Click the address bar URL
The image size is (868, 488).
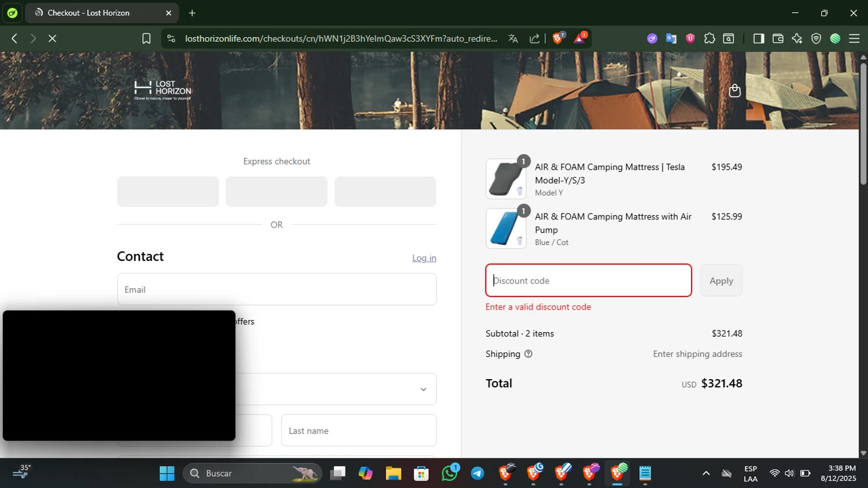click(x=341, y=38)
